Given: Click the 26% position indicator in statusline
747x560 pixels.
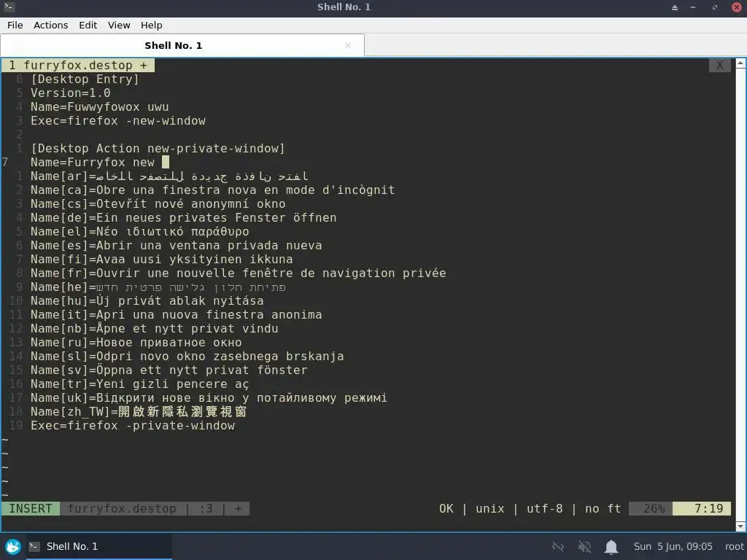Looking at the screenshot, I should (x=651, y=508).
